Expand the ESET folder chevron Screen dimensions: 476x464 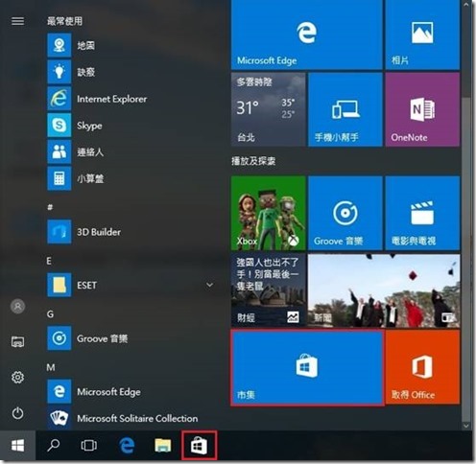[x=209, y=285]
